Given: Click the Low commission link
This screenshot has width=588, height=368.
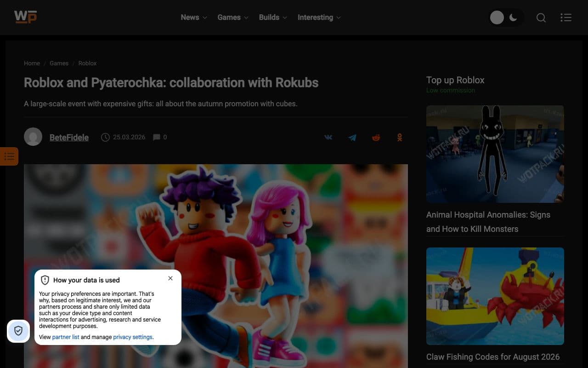Looking at the screenshot, I should click(x=451, y=90).
